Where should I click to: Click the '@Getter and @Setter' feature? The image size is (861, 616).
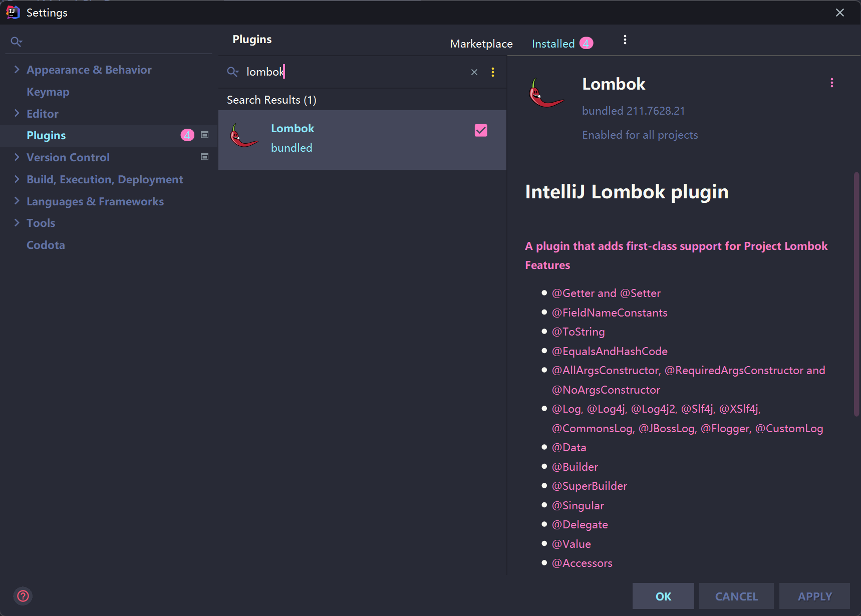pyautogui.click(x=606, y=293)
